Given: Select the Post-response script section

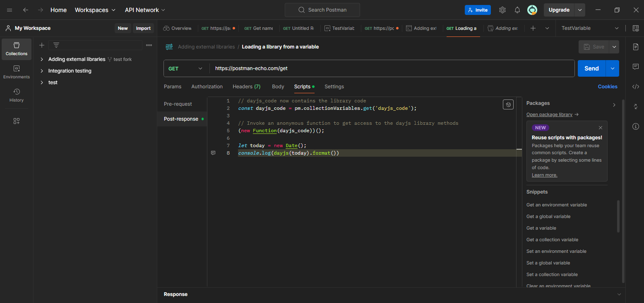Looking at the screenshot, I should tap(181, 119).
